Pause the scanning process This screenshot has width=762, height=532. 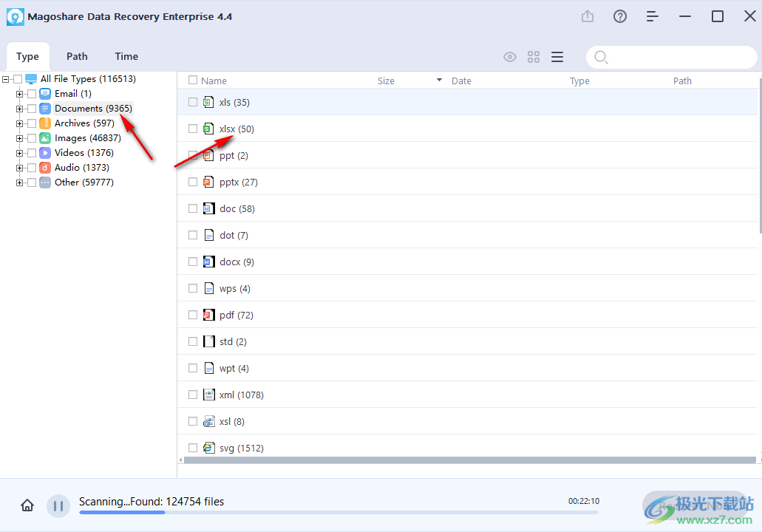pos(58,505)
